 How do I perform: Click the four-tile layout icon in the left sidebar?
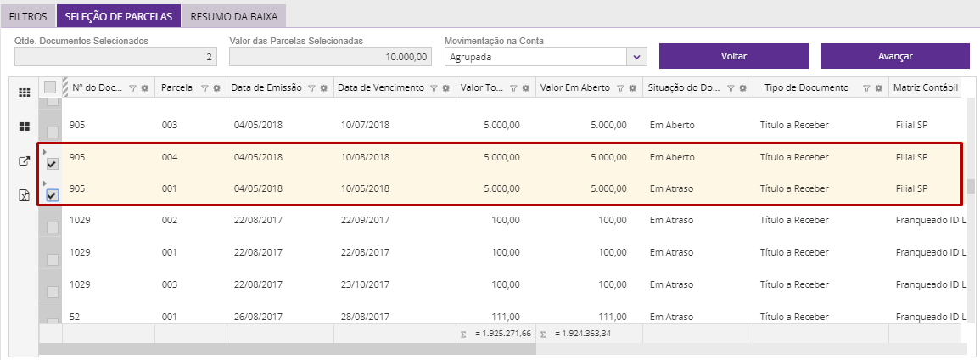click(x=25, y=127)
